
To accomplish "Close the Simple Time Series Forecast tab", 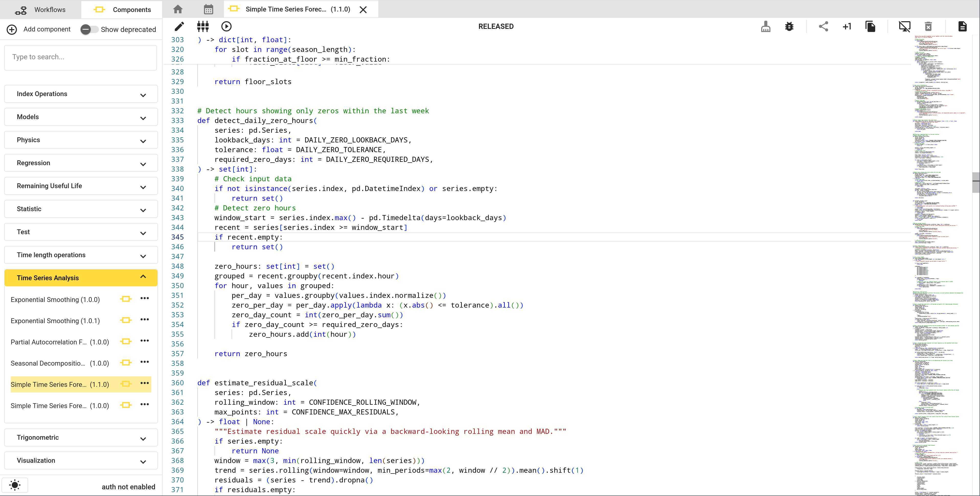I will pyautogui.click(x=363, y=9).
